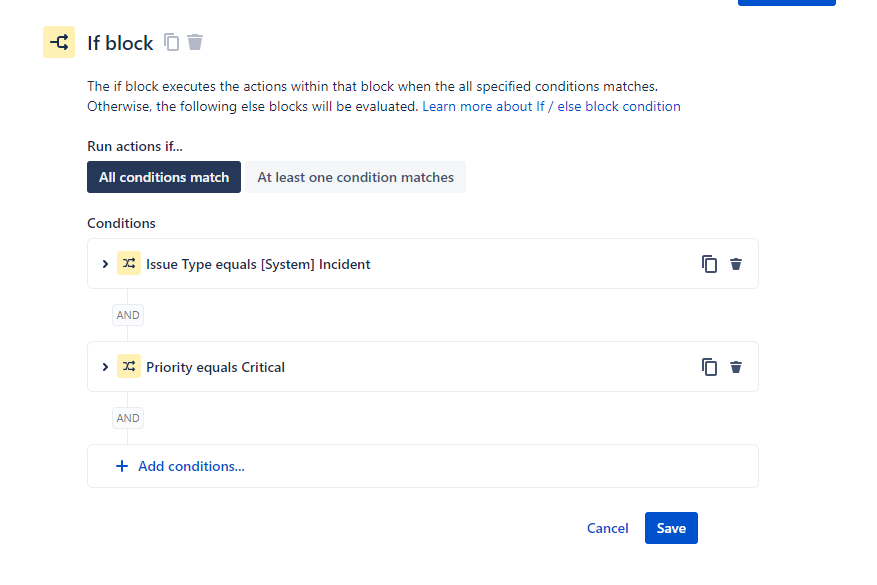The width and height of the screenshot is (877, 585).
Task: Copy the Issue Type equals Incident condition
Action: coord(709,264)
